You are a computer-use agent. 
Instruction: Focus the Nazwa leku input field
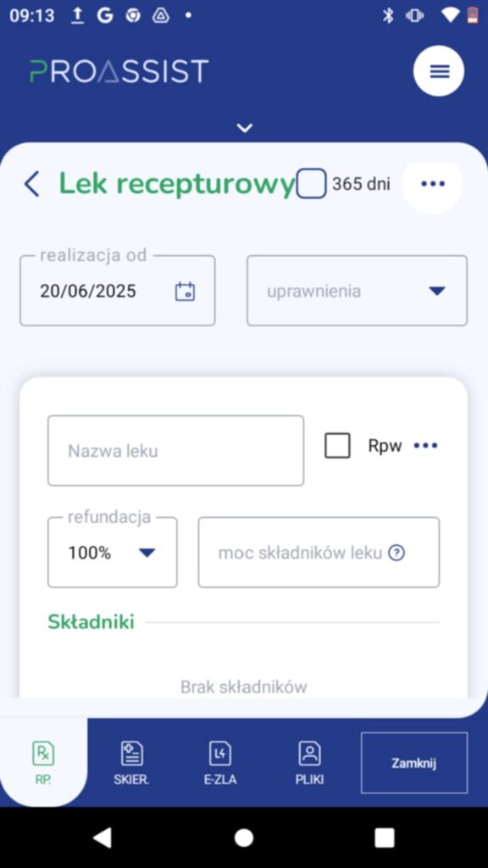pyautogui.click(x=175, y=451)
